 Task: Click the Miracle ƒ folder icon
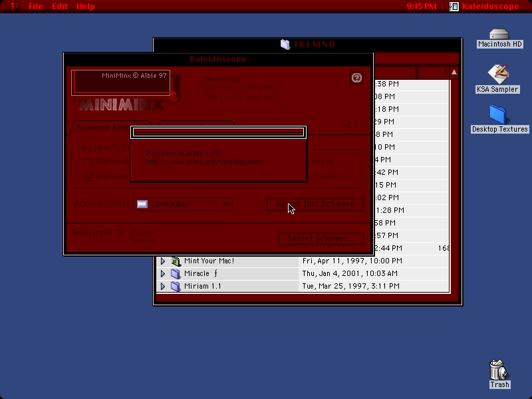tap(176, 273)
